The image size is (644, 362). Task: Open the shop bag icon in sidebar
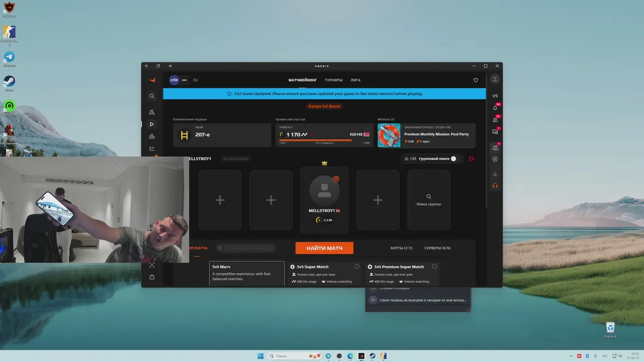click(x=152, y=277)
